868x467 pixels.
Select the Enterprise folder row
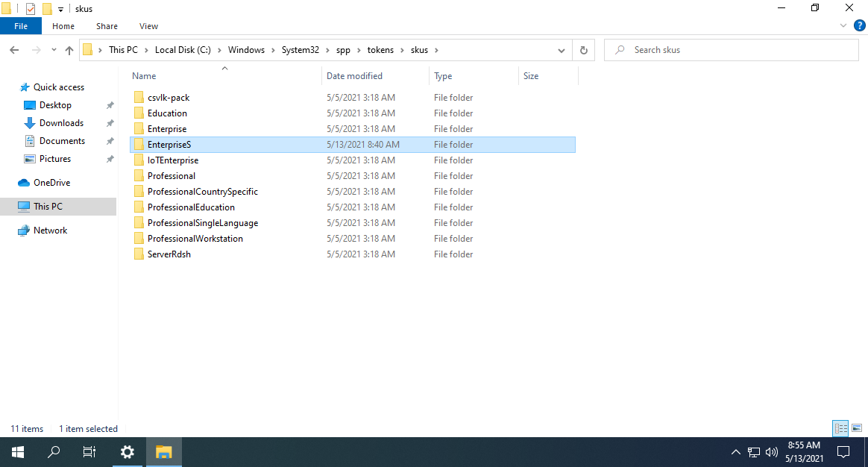click(353, 128)
